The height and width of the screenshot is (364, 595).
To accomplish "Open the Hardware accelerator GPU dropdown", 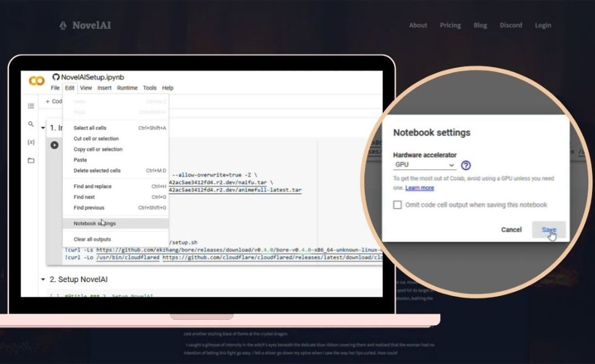I will 424,165.
